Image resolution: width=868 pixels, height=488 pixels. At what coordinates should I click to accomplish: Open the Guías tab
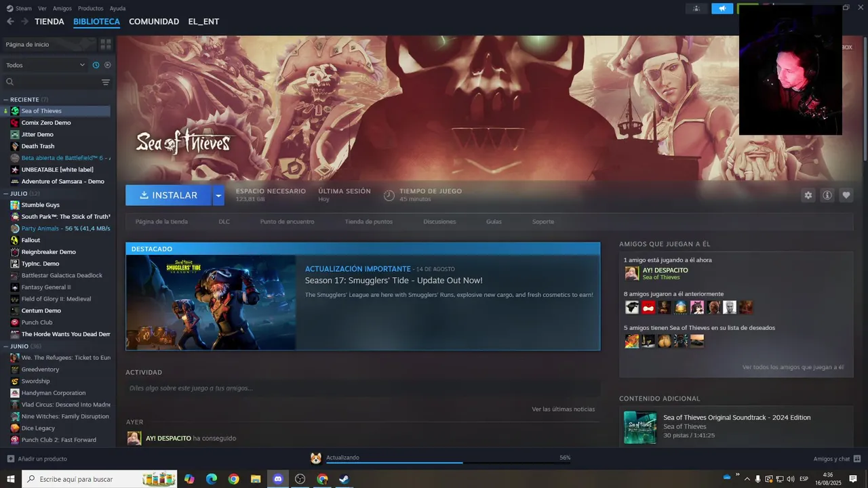(494, 222)
